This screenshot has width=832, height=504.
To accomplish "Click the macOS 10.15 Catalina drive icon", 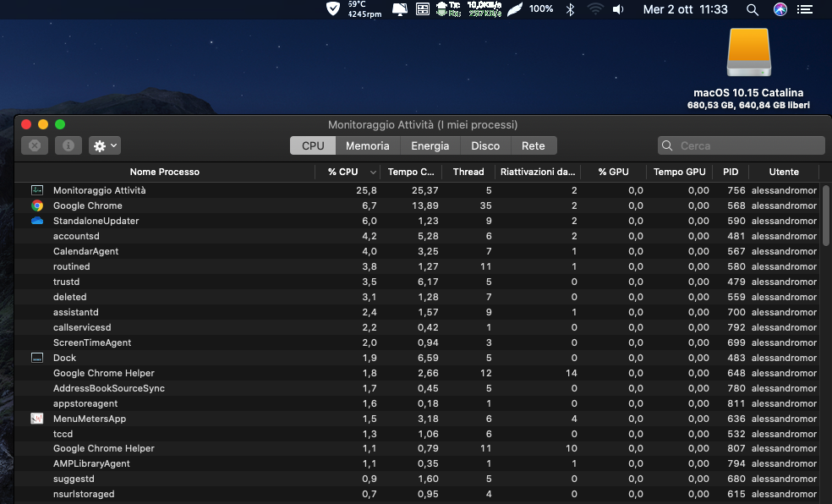I will (748, 52).
